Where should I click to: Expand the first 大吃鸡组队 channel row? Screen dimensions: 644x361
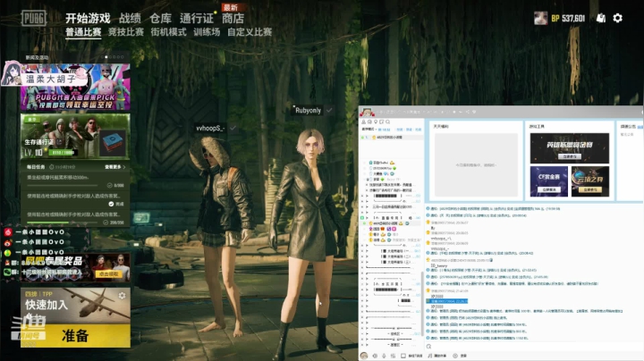(367, 251)
